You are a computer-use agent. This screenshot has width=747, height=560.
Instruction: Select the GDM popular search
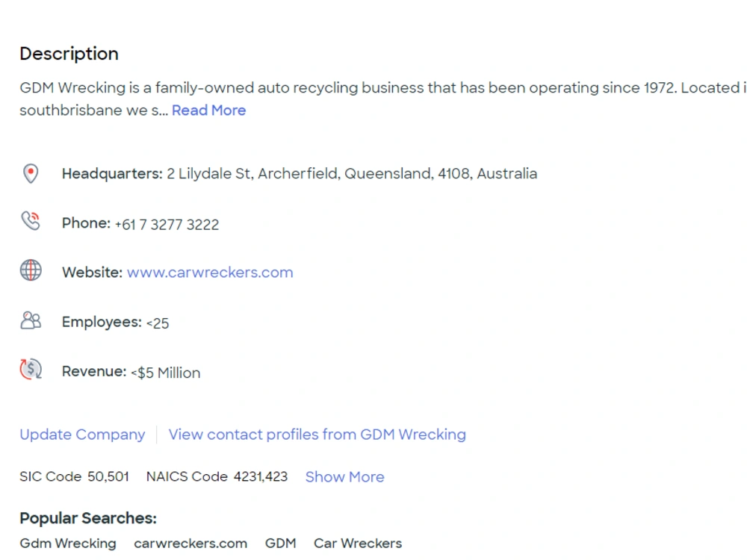[281, 544]
